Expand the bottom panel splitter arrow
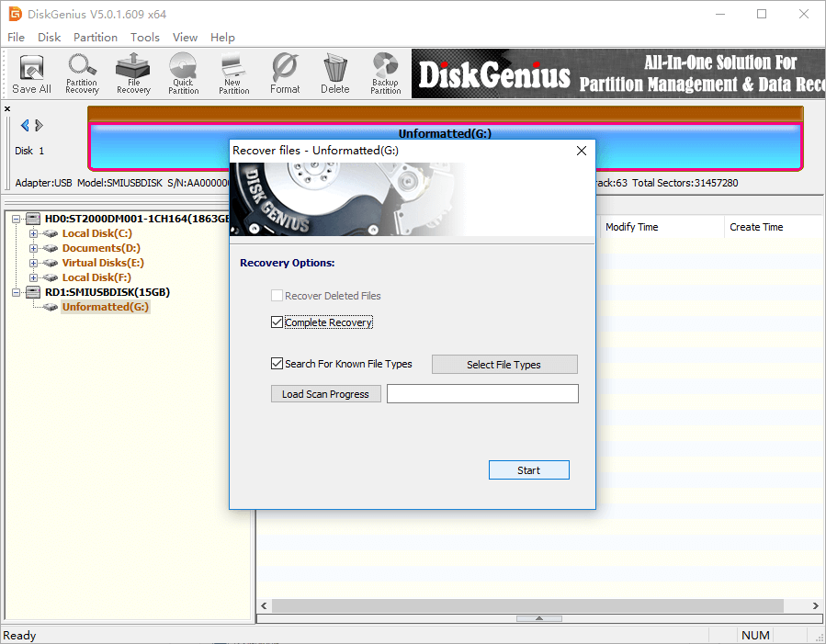The image size is (826, 644). coord(539,618)
